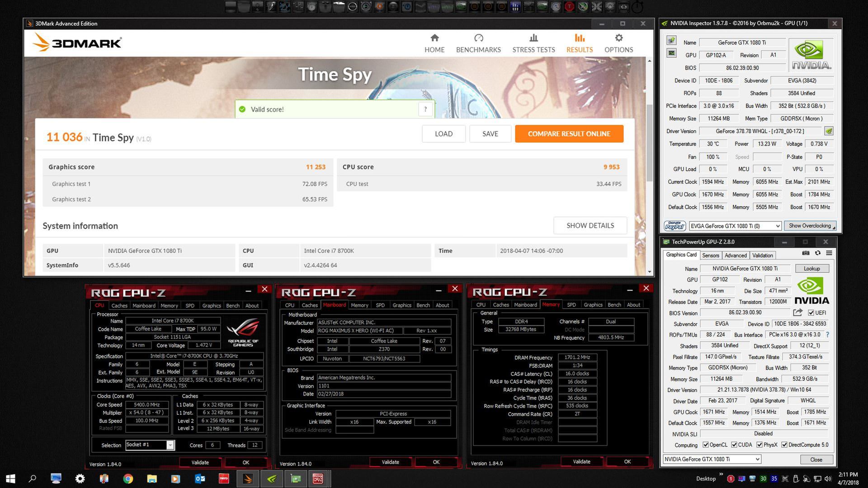Screen dimensions: 868x488
Task: Click the Valid score question mark help
Action: click(x=425, y=109)
